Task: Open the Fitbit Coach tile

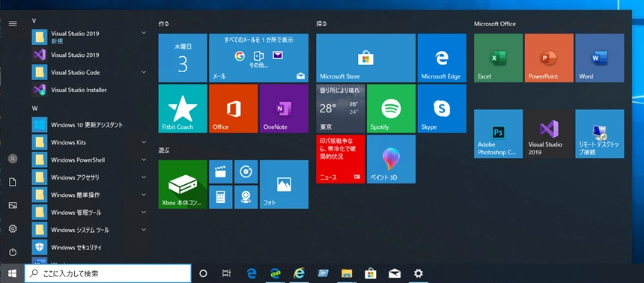Action: (183, 109)
